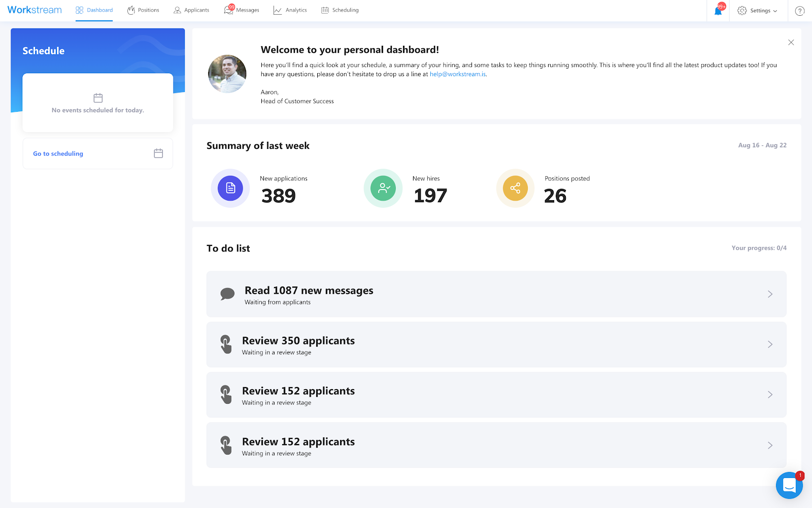Click the Applicants person icon

click(x=177, y=10)
